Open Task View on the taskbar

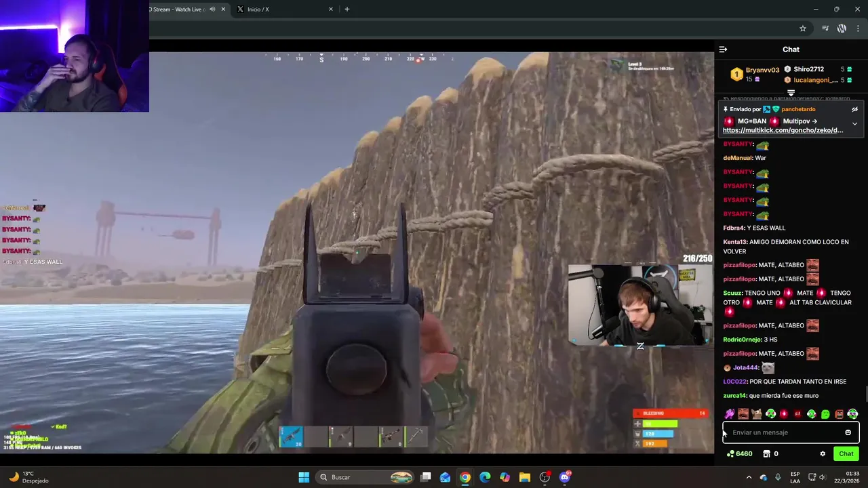(x=426, y=477)
